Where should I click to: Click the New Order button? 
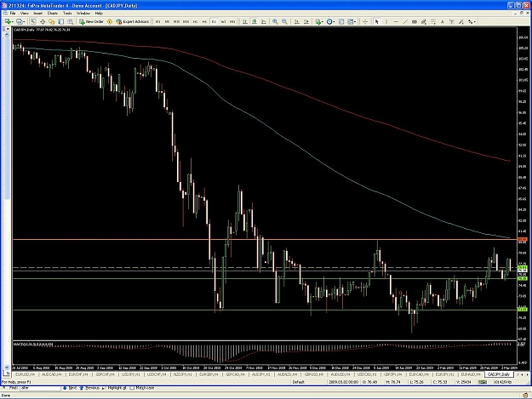click(92, 22)
